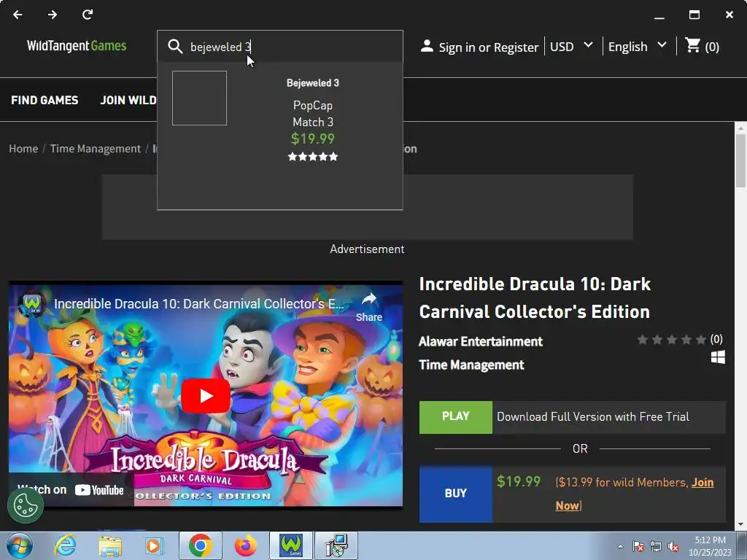Launch Internet Explorer from taskbar
This screenshot has width=747, height=560.
click(x=65, y=545)
